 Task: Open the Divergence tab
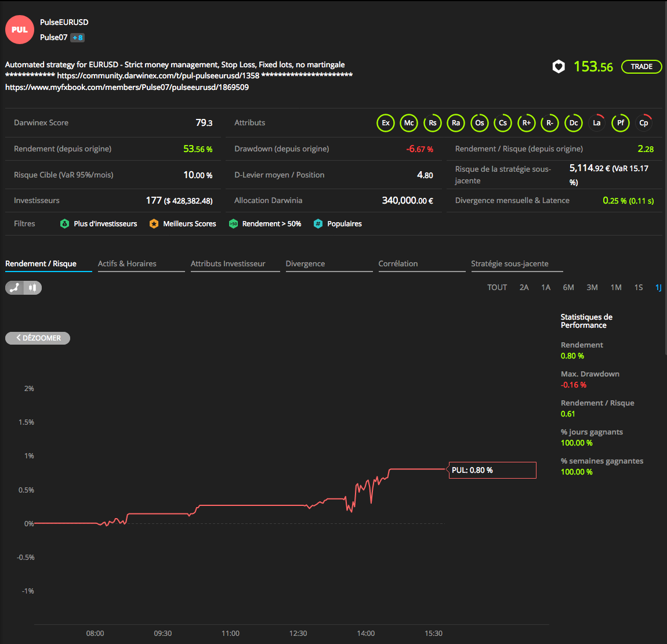[x=329, y=264]
